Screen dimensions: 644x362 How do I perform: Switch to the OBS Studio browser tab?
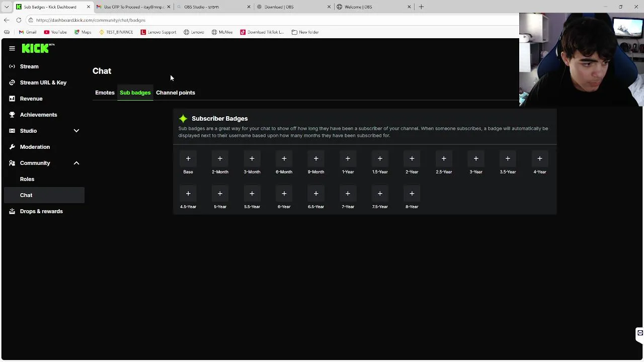(x=214, y=7)
